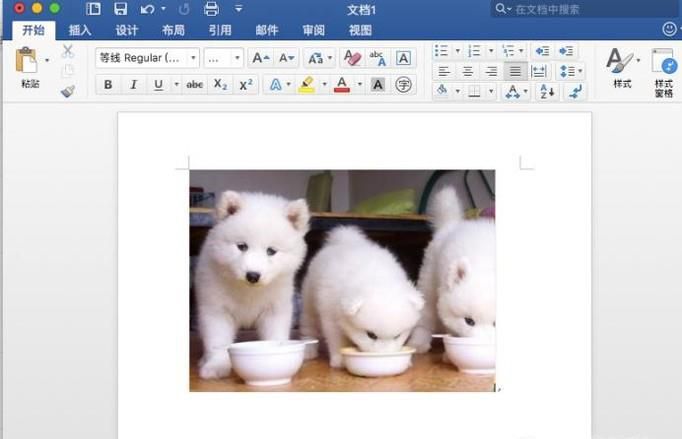Click the Asian layout A icon
This screenshot has width=682, height=439.
tap(512, 91)
